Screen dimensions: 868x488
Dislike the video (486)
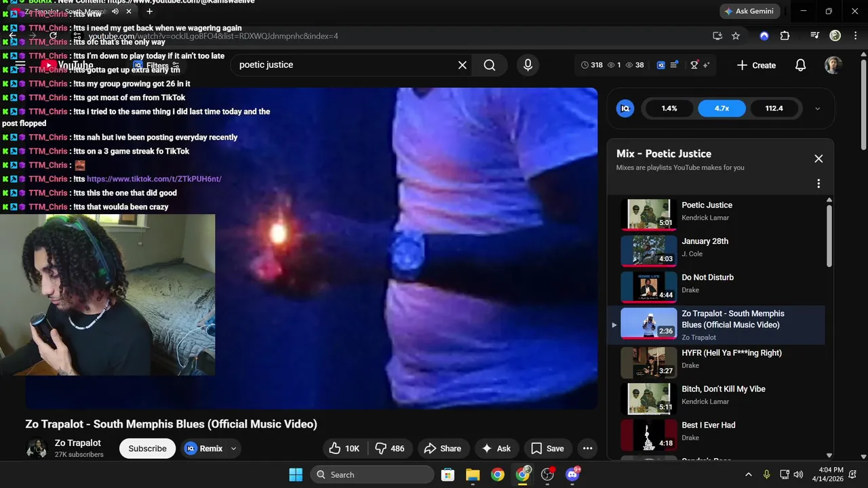[390, 448]
